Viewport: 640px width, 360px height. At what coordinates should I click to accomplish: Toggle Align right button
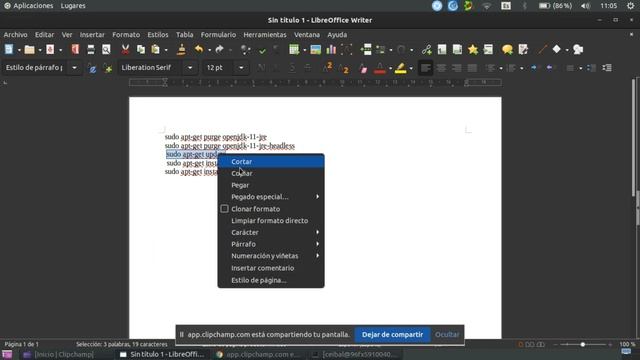click(457, 68)
